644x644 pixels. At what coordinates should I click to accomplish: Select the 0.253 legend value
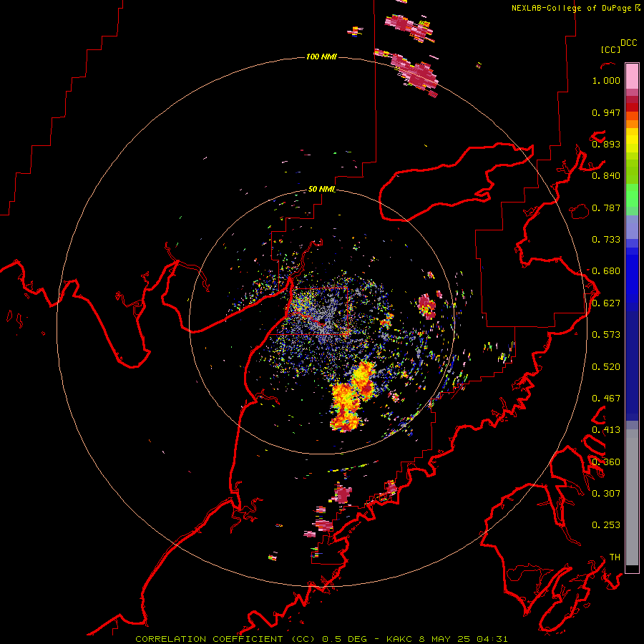coord(606,525)
